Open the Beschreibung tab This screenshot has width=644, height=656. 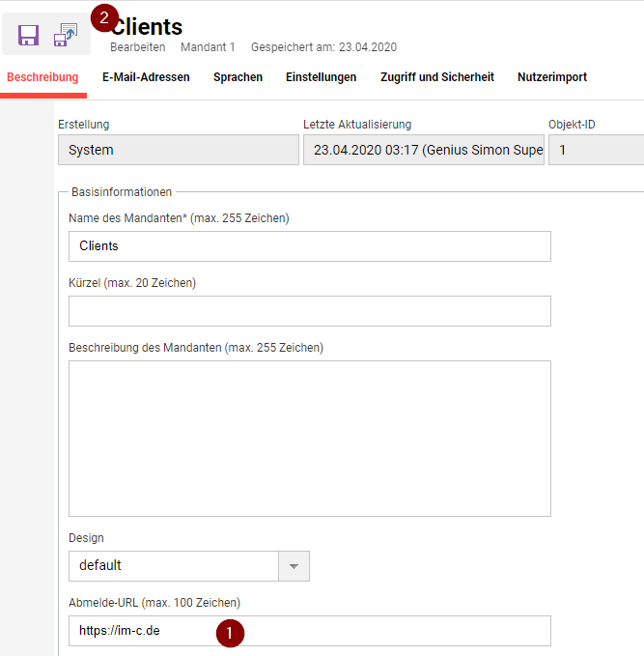point(42,77)
